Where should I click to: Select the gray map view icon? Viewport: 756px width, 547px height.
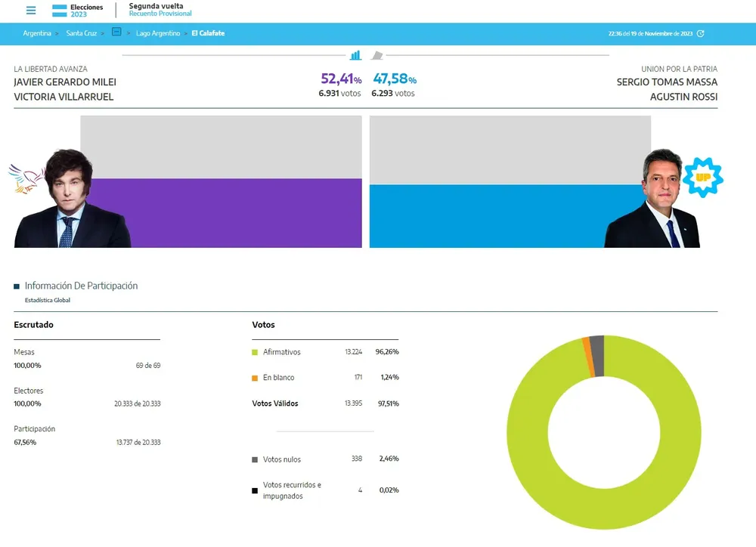click(378, 54)
